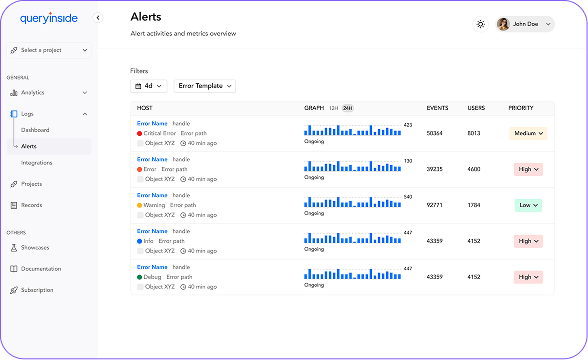Change High priority for Debug row
Screen dimensions: 588x360
point(528,277)
